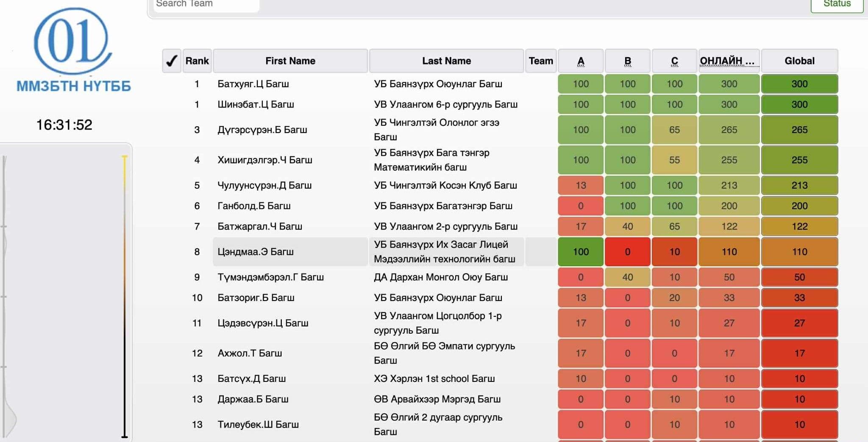The image size is (868, 442).
Task: Sort by task B column header
Action: click(628, 61)
